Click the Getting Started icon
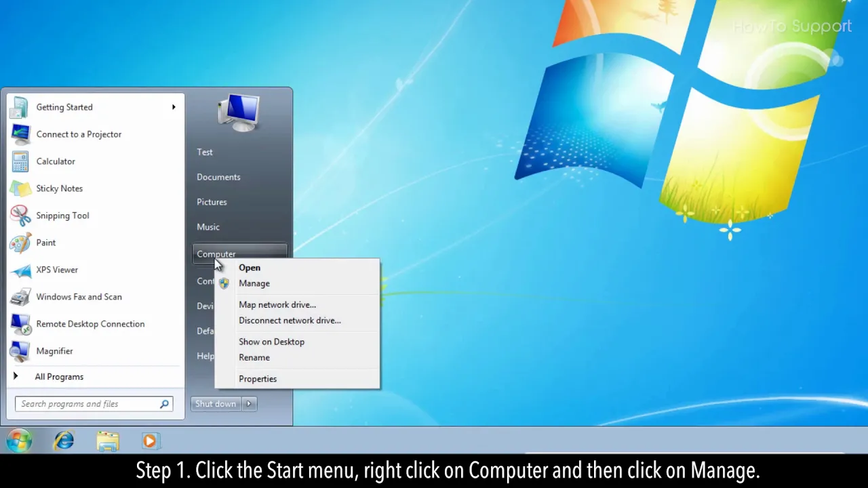This screenshot has height=488, width=868. tap(20, 107)
